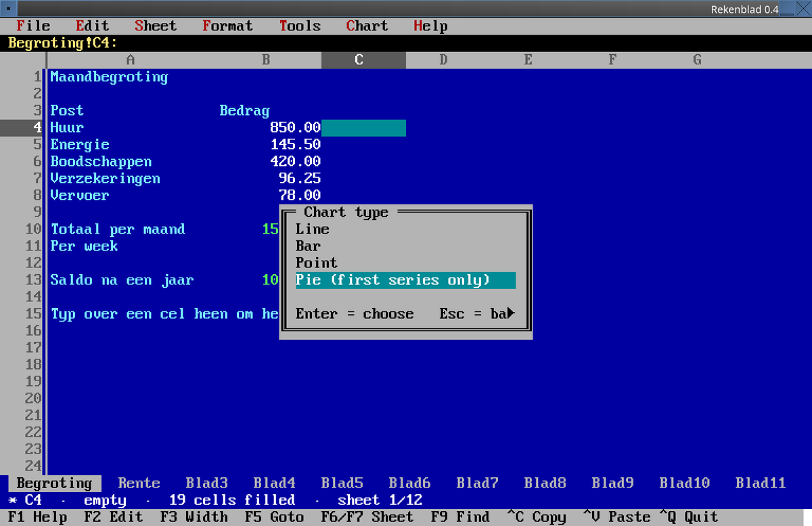Open the Sheet menu
The image size is (812, 526).
[156, 26]
